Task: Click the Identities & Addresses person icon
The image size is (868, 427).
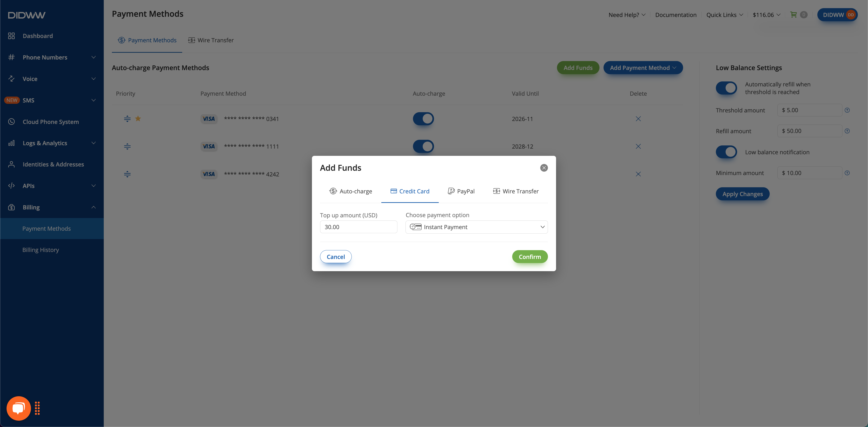Action: (x=12, y=164)
